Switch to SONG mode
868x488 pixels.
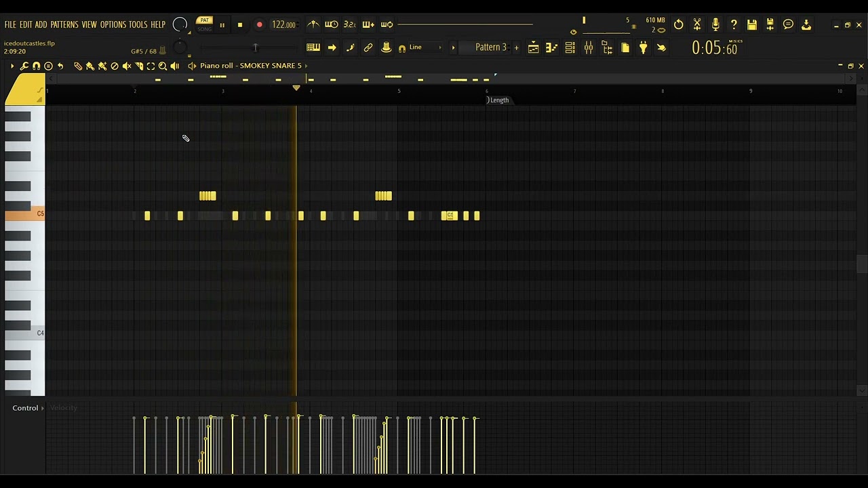click(205, 29)
